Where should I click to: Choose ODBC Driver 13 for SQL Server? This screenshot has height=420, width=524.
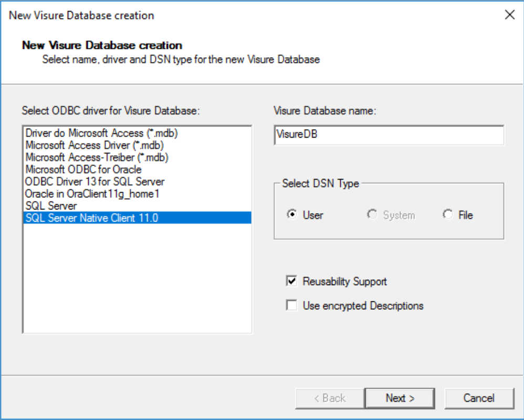pos(138,182)
